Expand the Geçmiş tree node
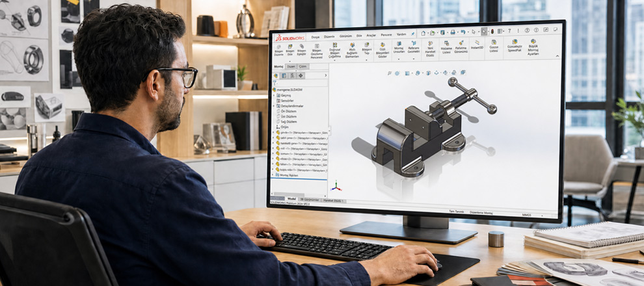This screenshot has height=286, width=644. coord(273,95)
